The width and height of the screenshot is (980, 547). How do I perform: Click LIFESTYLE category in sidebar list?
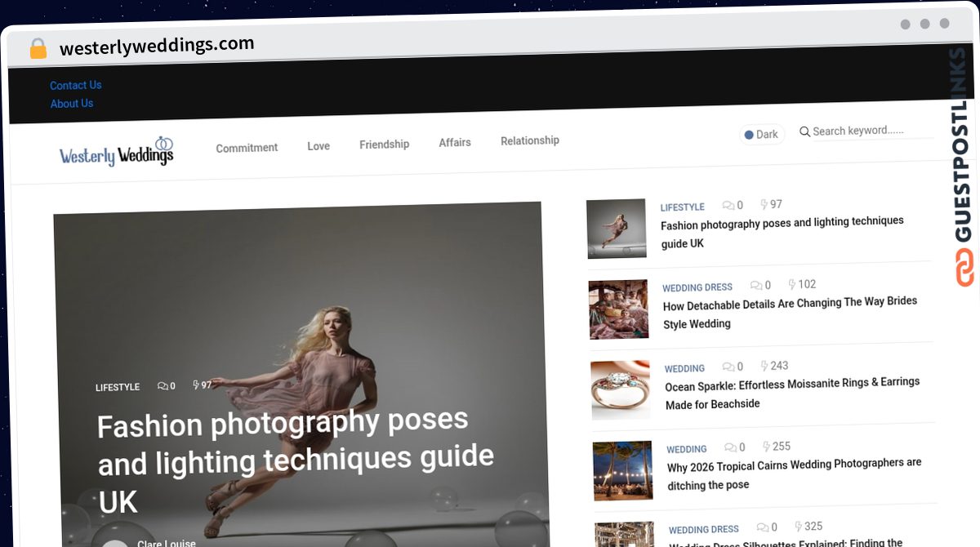tap(683, 207)
